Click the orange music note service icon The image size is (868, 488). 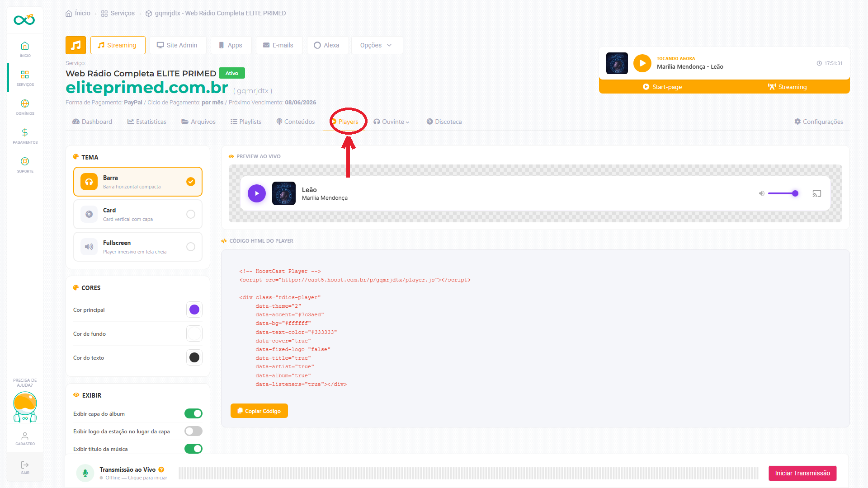[75, 45]
